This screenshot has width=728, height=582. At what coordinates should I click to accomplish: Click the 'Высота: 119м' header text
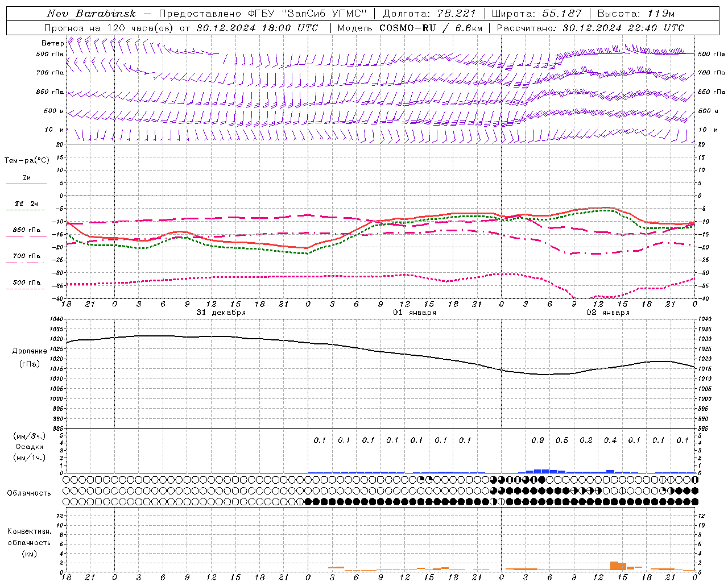[636, 14]
